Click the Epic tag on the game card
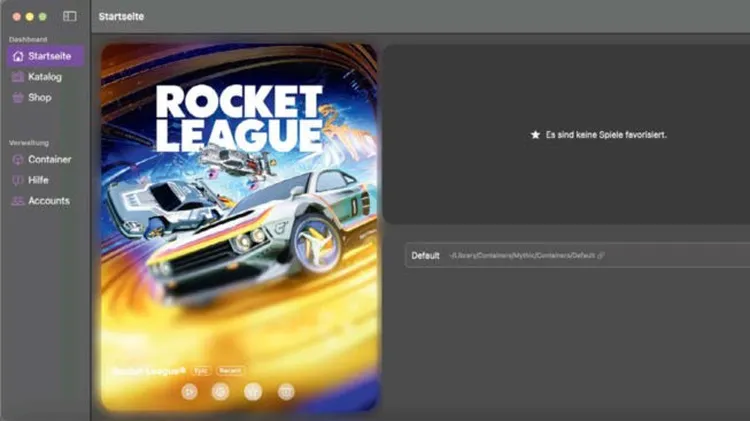Image resolution: width=750 pixels, height=421 pixels. point(201,371)
